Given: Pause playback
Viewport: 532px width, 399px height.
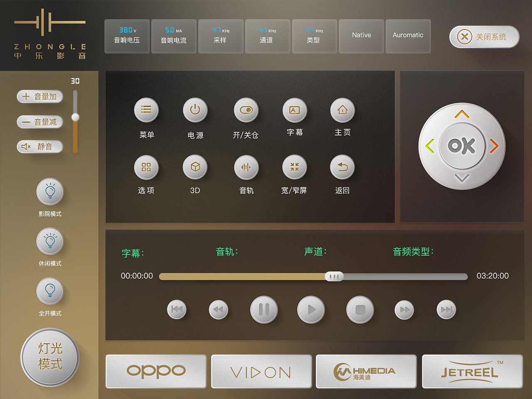Looking at the screenshot, I should coord(264,309).
